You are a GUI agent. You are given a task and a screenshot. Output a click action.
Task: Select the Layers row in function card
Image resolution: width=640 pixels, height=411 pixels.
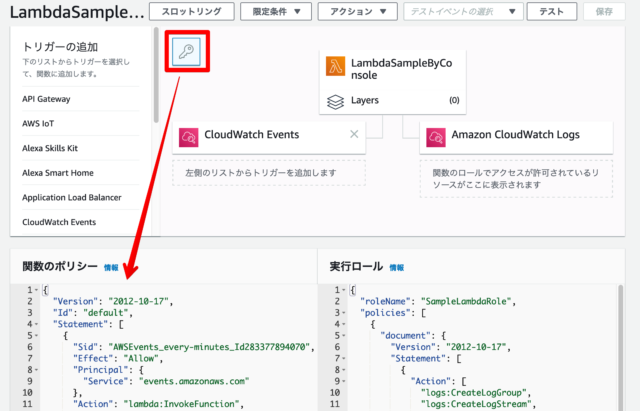(x=393, y=100)
